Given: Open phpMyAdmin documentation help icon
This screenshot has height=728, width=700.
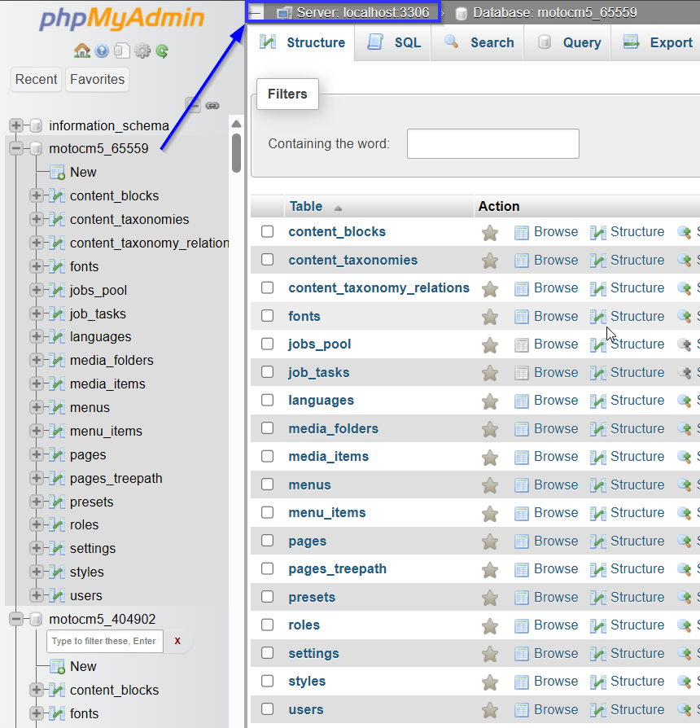Looking at the screenshot, I should (x=102, y=50).
